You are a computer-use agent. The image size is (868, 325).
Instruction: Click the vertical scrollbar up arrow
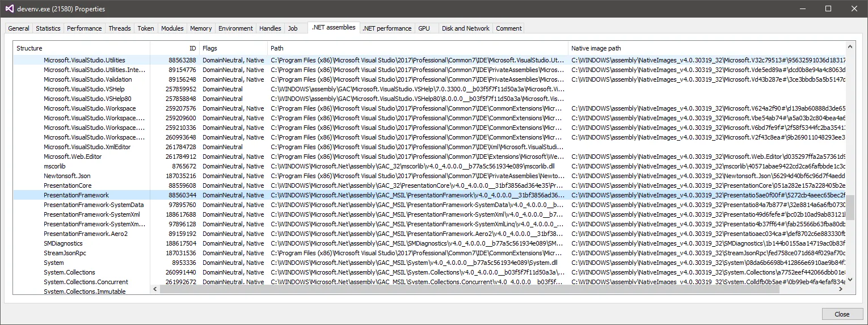(x=850, y=47)
